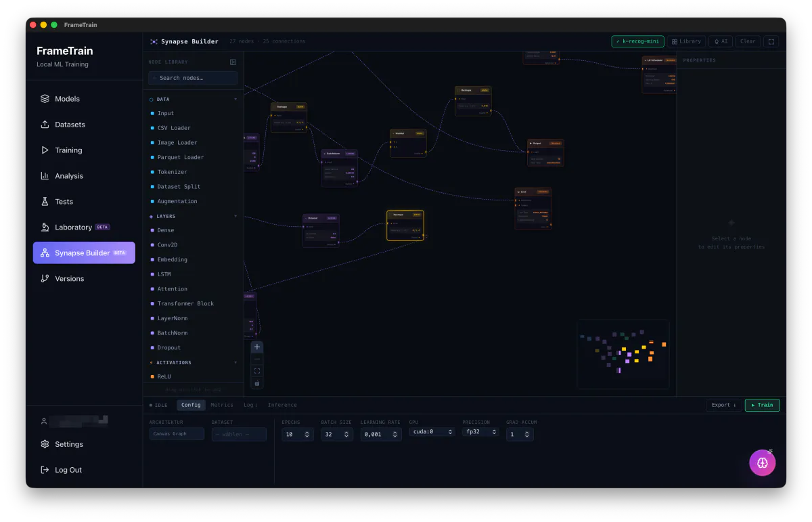Screen dimensions: 812x522
Task: Go to the Training section
Action: [84, 150]
